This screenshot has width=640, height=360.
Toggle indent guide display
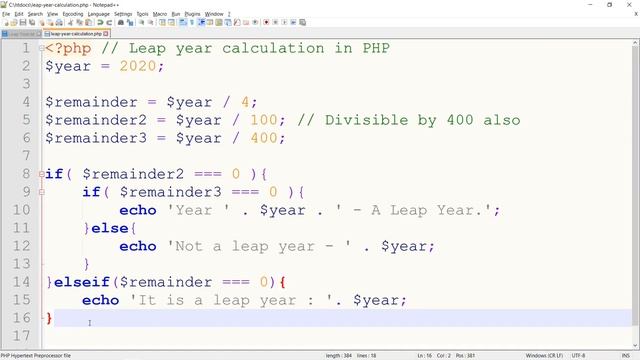click(x=201, y=22)
